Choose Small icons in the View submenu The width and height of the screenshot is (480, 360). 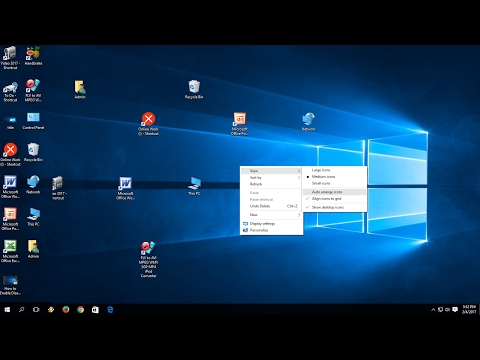pyautogui.click(x=334, y=183)
